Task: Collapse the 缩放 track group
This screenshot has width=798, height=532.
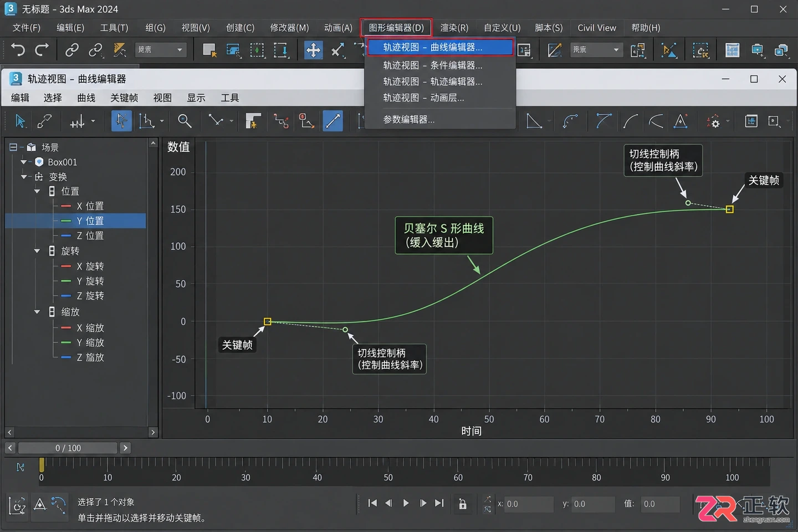Action: pyautogui.click(x=37, y=312)
